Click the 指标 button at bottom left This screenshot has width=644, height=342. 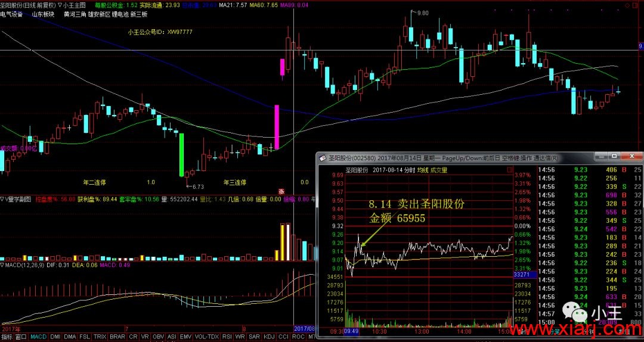(x=7, y=337)
